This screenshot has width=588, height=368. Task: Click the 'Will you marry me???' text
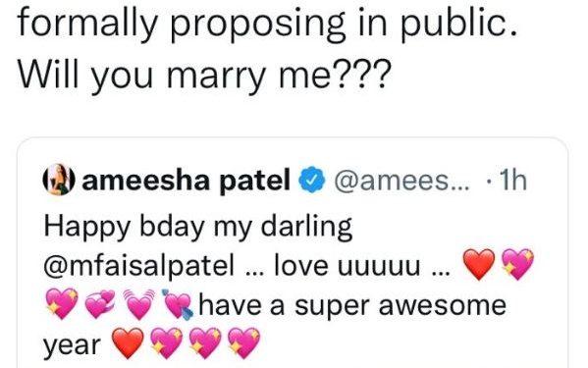pos(202,74)
